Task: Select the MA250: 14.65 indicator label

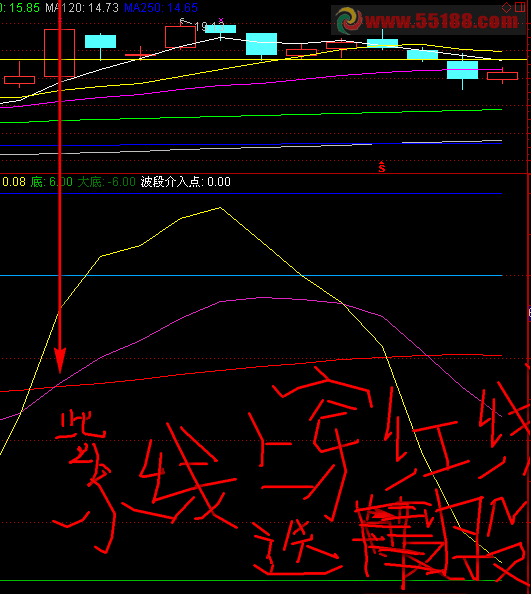Action: pos(161,8)
